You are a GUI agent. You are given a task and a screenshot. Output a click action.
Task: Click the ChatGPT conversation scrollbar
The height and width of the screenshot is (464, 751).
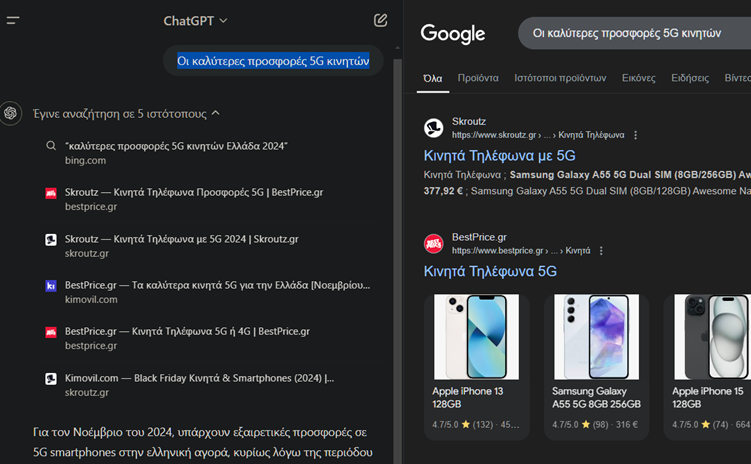[x=397, y=259]
